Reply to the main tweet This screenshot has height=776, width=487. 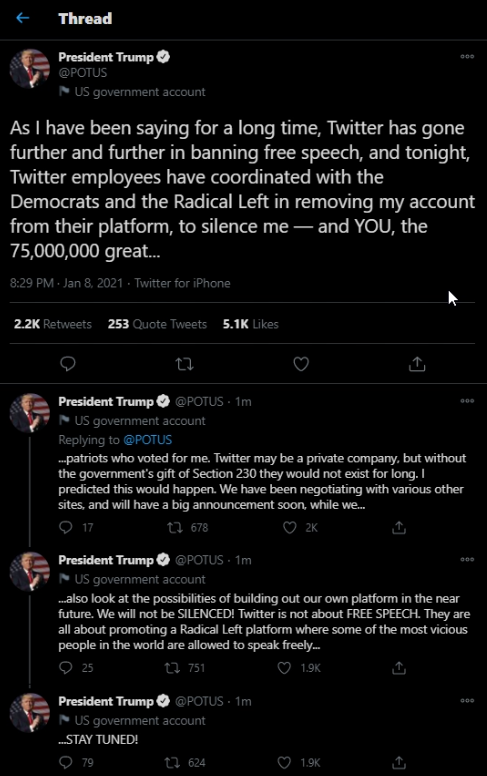click(67, 364)
